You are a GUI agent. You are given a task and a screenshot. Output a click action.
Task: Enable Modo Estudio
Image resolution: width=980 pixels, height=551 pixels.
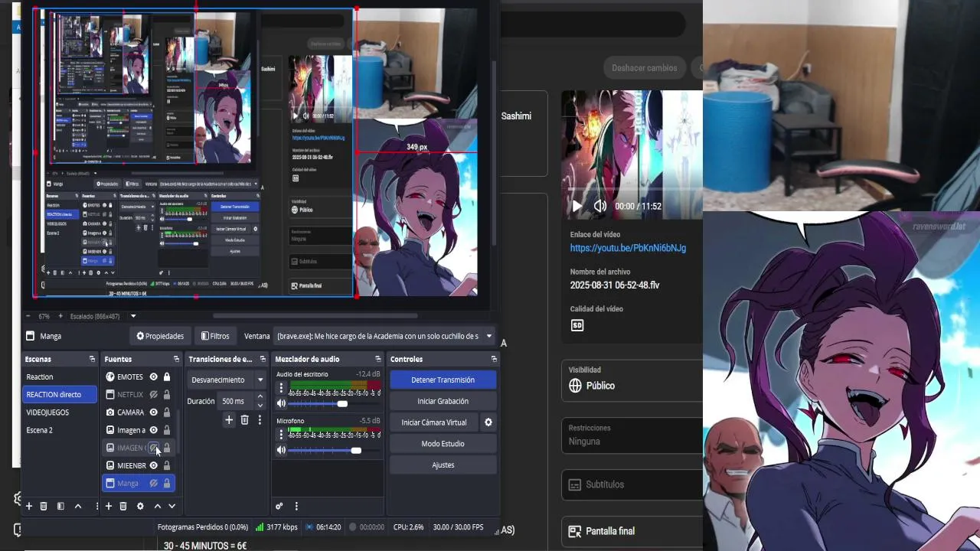[x=443, y=444]
